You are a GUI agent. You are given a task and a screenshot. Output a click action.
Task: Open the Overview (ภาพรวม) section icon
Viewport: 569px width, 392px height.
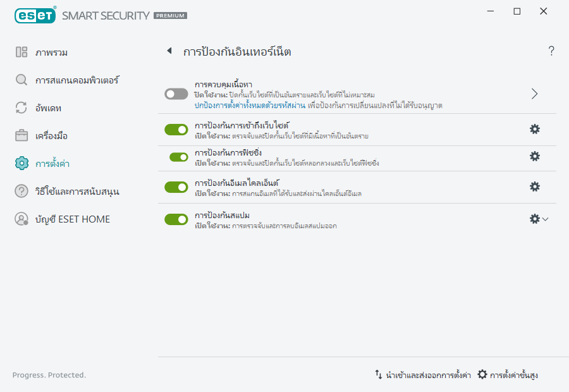click(19, 52)
